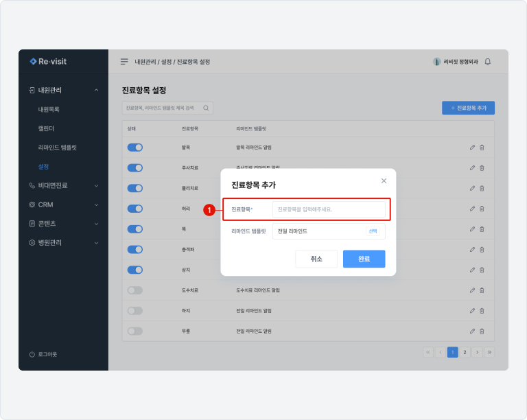The height and width of the screenshot is (420, 527).
Task: Enable the 도수치료 status switch
Action: point(135,290)
